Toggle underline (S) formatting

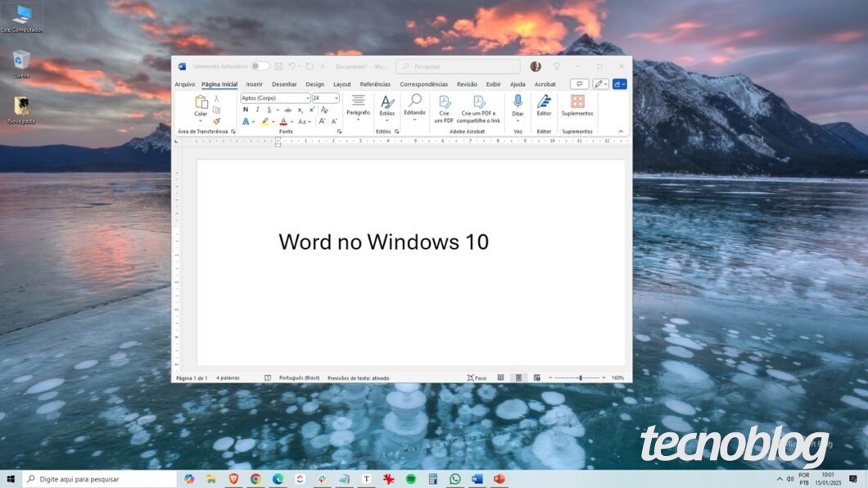pos(269,110)
